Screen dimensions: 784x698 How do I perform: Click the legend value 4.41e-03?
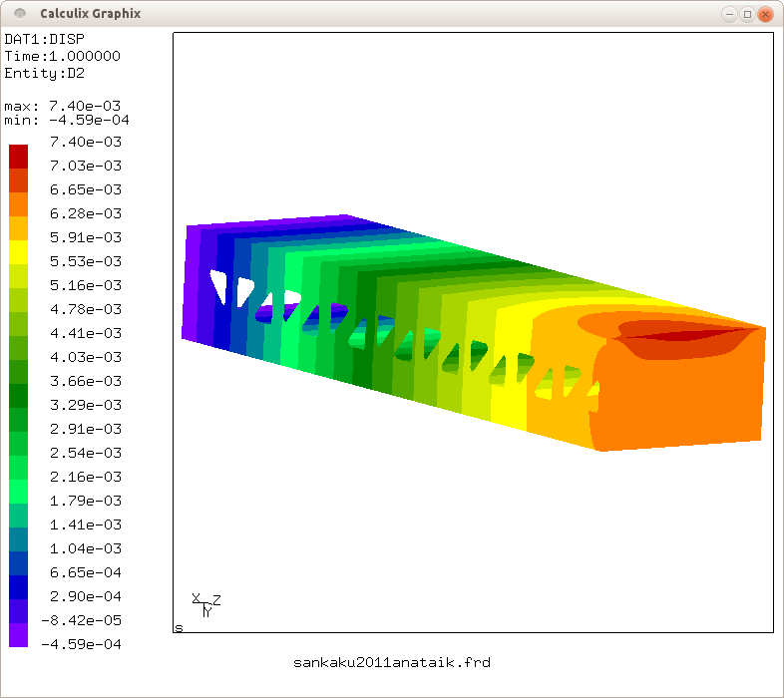click(86, 333)
